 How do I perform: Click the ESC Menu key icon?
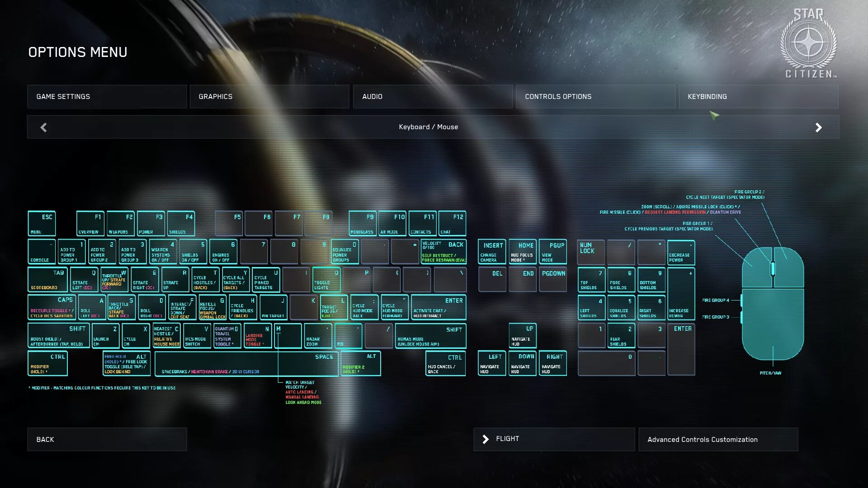coord(42,224)
